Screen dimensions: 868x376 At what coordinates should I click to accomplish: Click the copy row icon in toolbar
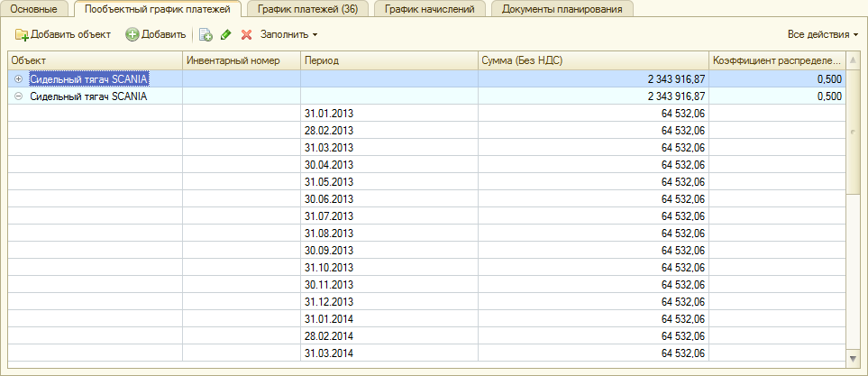click(x=206, y=34)
